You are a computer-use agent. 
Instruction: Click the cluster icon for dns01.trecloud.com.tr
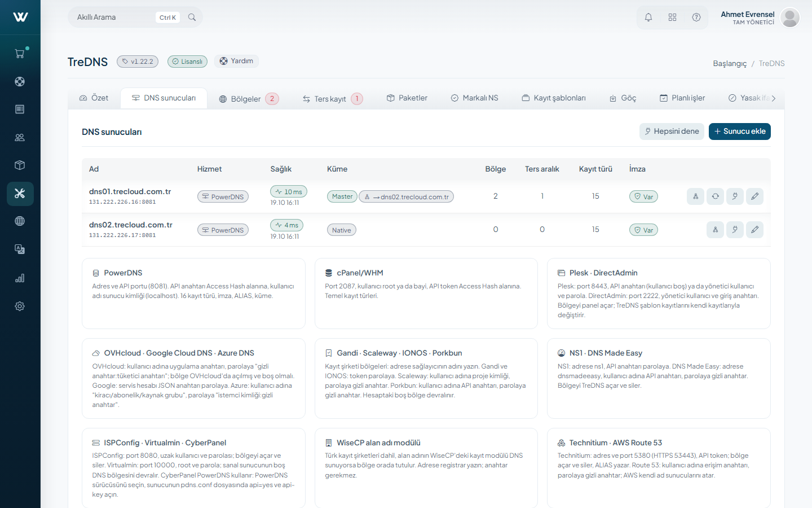pyautogui.click(x=696, y=196)
